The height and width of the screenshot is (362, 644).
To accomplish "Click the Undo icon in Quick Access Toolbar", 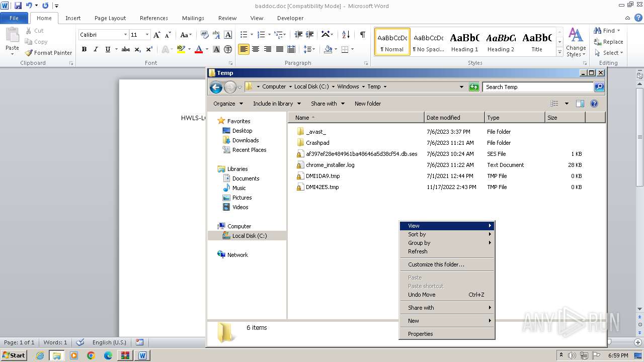I will point(29,6).
